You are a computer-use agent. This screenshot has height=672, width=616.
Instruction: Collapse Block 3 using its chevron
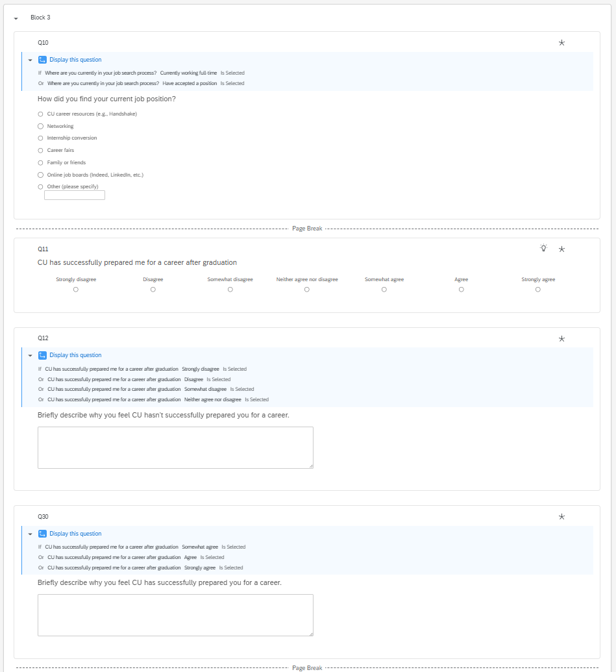(x=15, y=18)
